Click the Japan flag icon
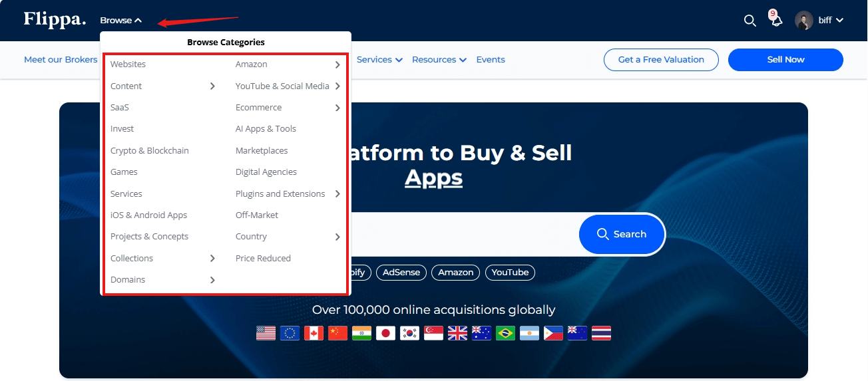Screen dimensions: 868x381 click(385, 333)
